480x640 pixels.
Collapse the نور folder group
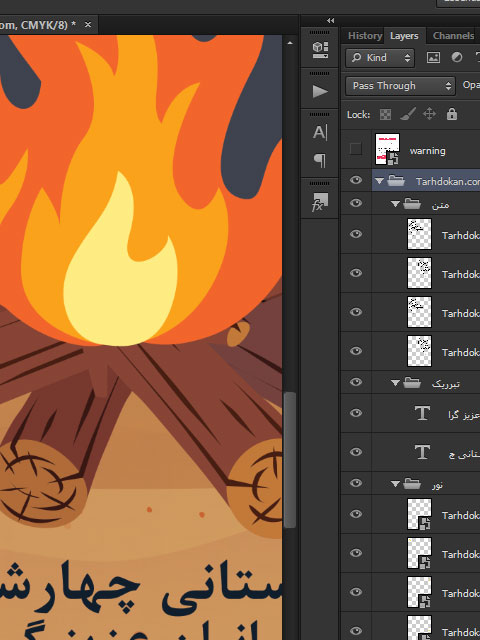(395, 484)
